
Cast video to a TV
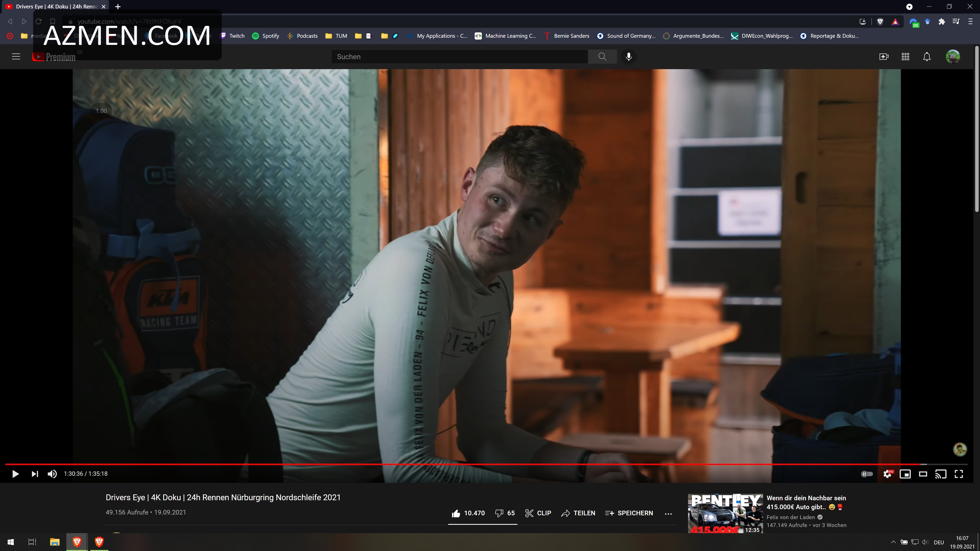(x=941, y=474)
